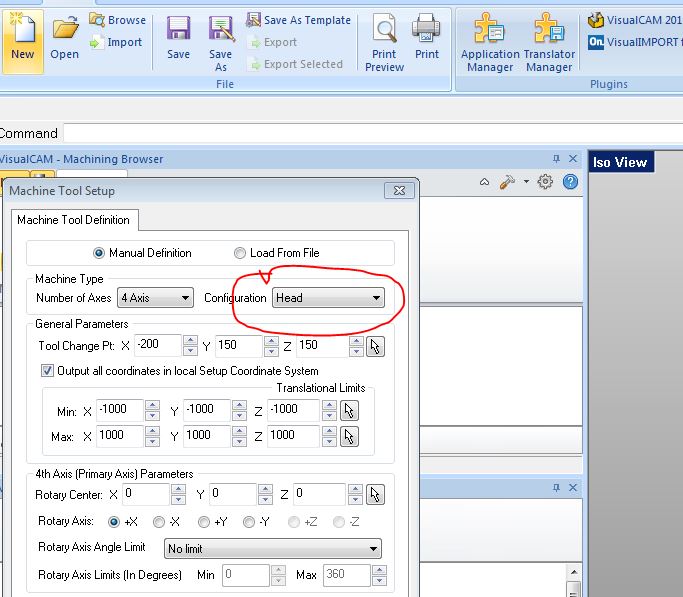Click Min Y translational limit field
This screenshot has width=683, height=597.
point(206,410)
